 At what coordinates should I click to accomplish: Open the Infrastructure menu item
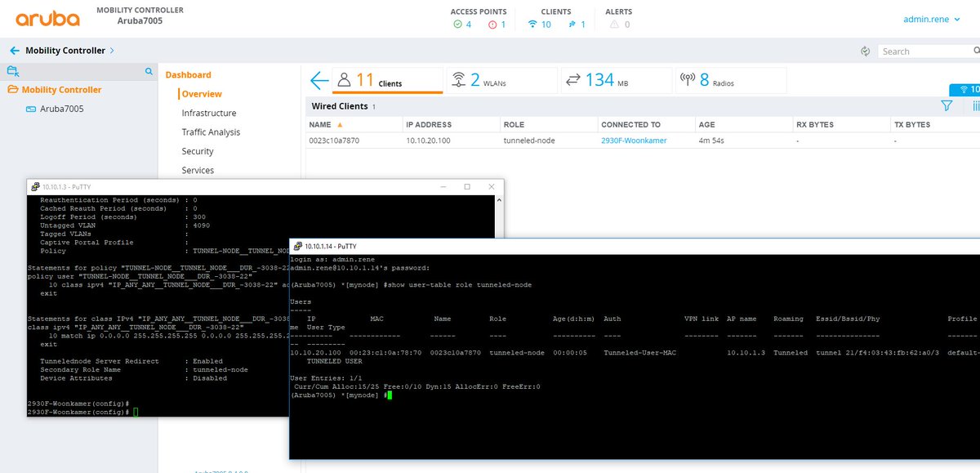[x=209, y=113]
